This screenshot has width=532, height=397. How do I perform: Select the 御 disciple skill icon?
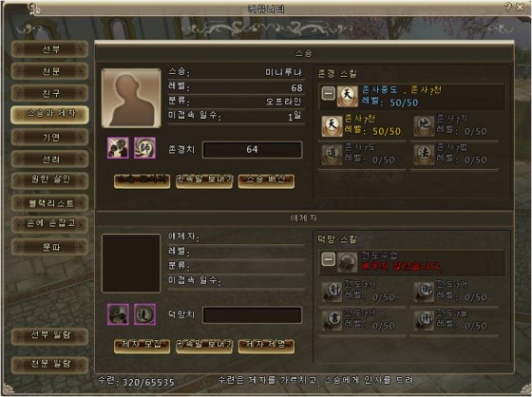tap(424, 292)
